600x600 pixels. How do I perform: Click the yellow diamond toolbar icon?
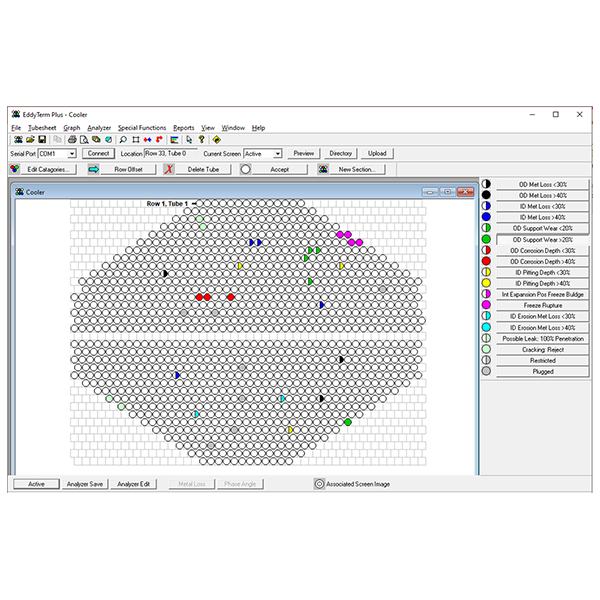point(217,140)
